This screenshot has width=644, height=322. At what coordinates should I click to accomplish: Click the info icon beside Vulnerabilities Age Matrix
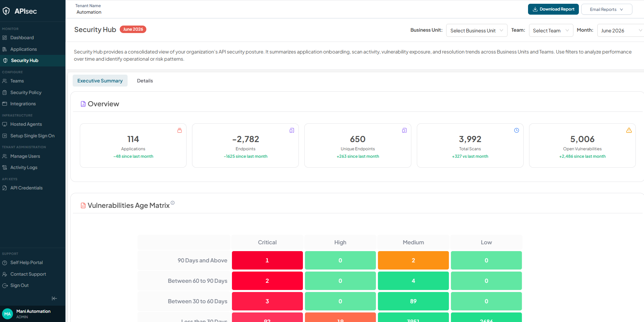point(173,203)
